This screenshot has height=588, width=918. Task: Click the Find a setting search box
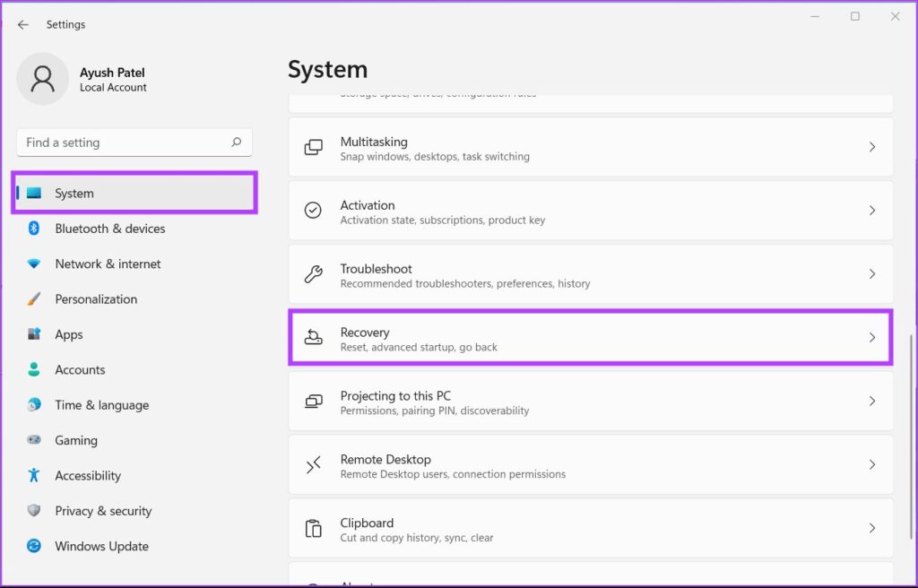pos(134,143)
